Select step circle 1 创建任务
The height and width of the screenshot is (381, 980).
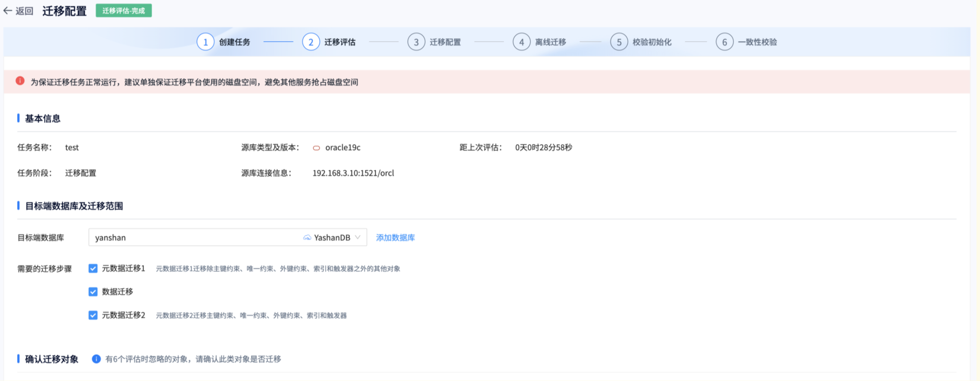[206, 42]
